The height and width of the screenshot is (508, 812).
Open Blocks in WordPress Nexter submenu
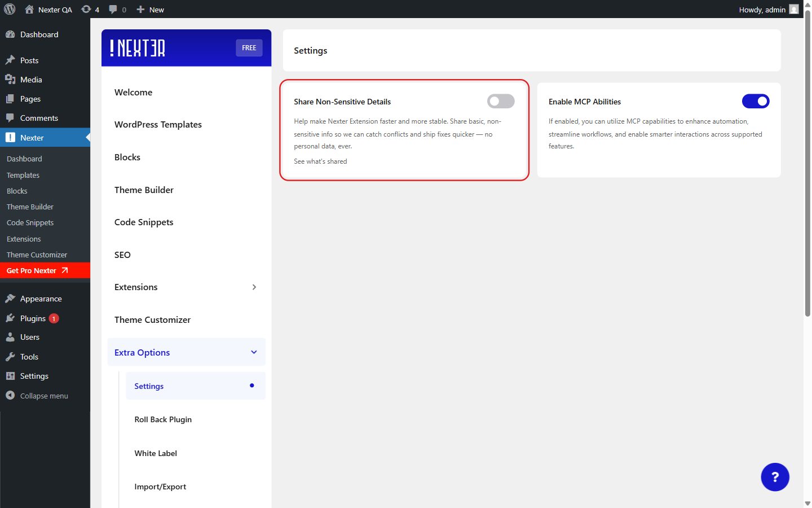click(x=17, y=191)
